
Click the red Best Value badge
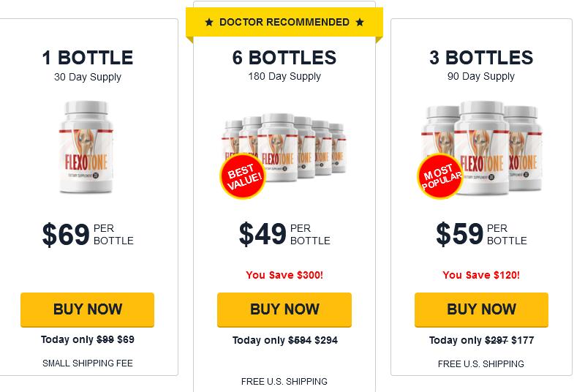click(243, 176)
